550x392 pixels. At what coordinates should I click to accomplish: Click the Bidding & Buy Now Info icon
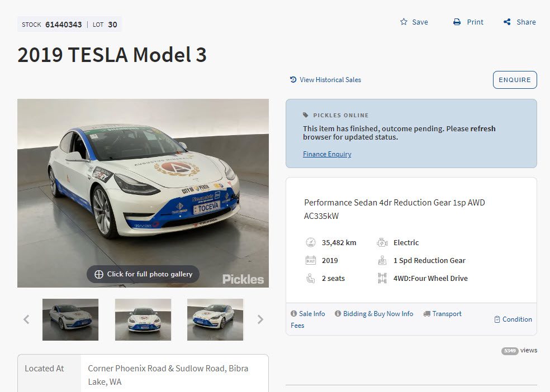(338, 314)
